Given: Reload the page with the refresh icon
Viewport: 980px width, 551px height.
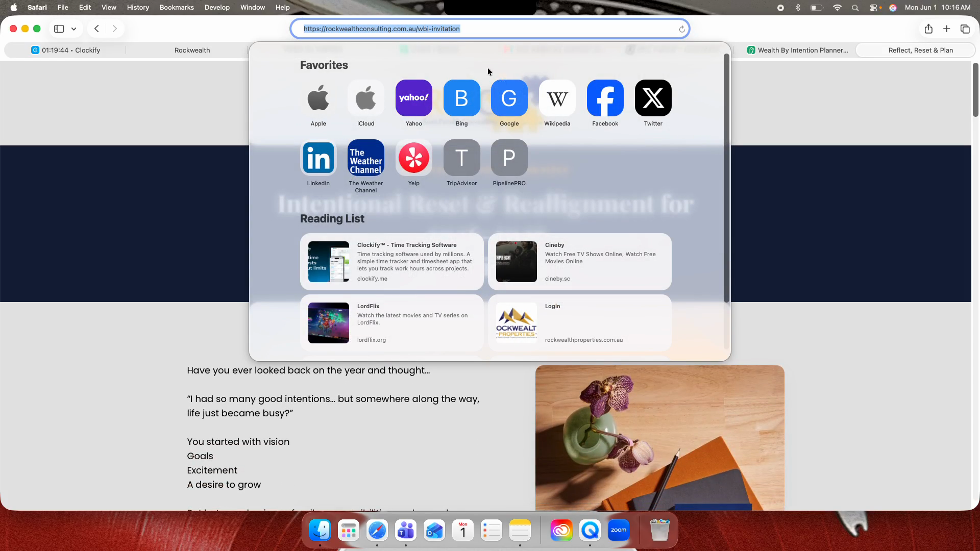Looking at the screenshot, I should pyautogui.click(x=682, y=29).
